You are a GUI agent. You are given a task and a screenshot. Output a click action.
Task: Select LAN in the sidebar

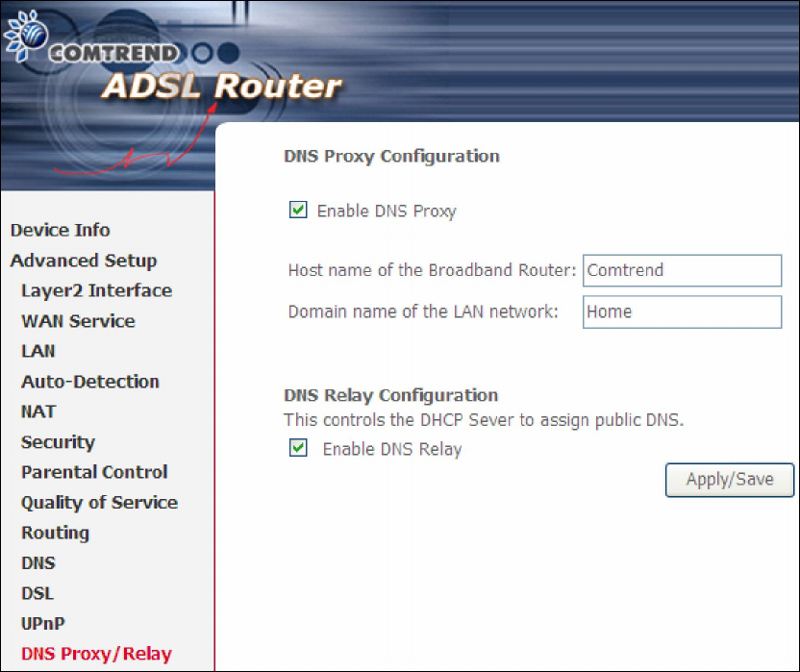(x=38, y=351)
